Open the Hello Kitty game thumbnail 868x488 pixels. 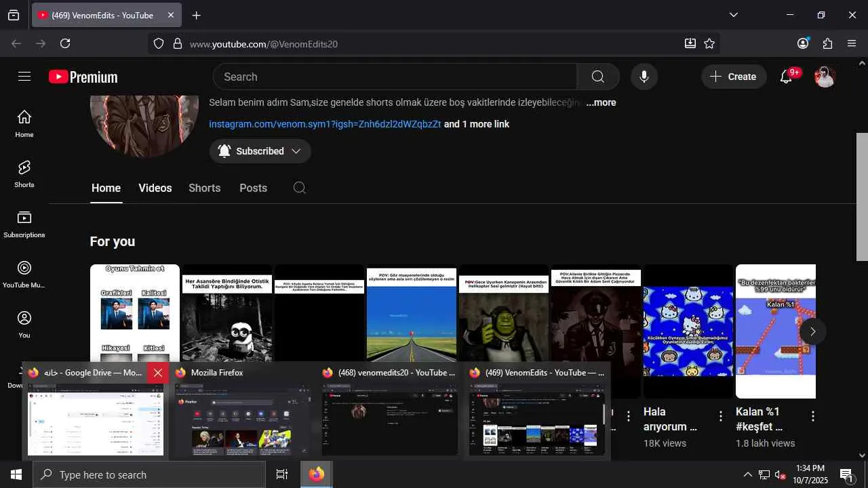[688, 331]
